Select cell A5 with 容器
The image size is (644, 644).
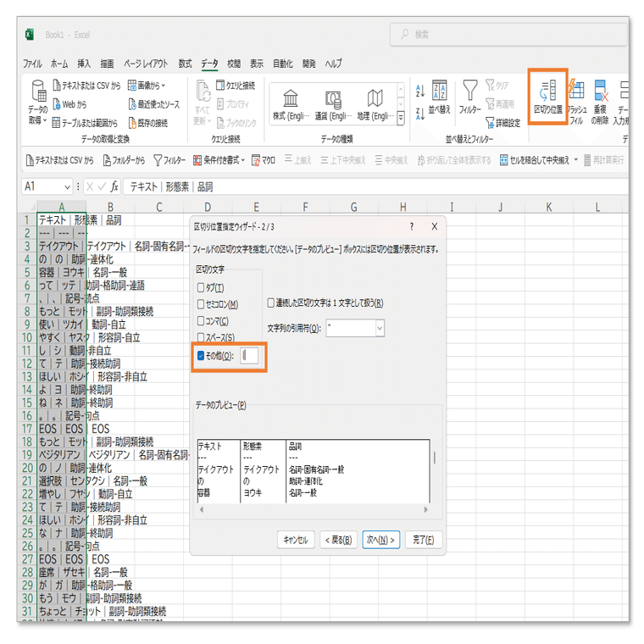coord(62,272)
